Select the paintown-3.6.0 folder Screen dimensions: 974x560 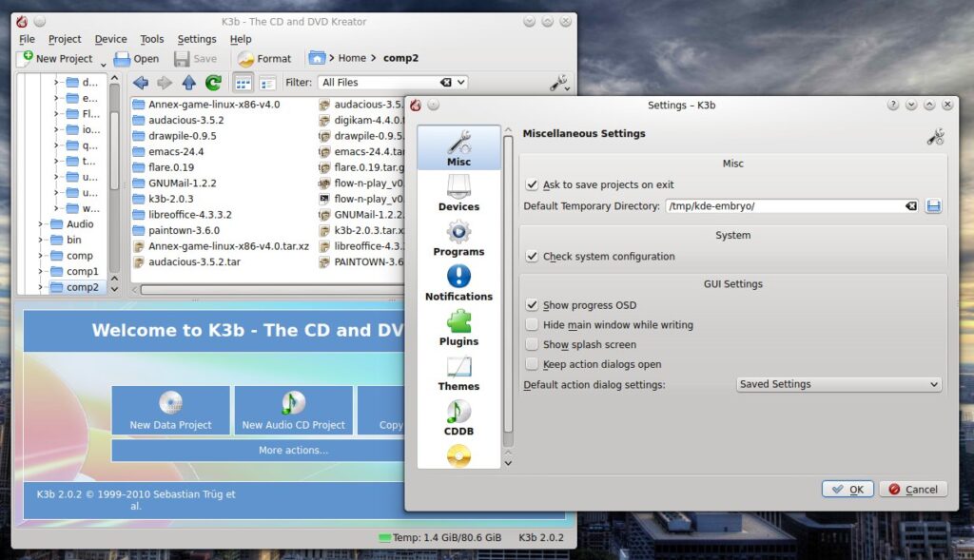pyautogui.click(x=176, y=230)
